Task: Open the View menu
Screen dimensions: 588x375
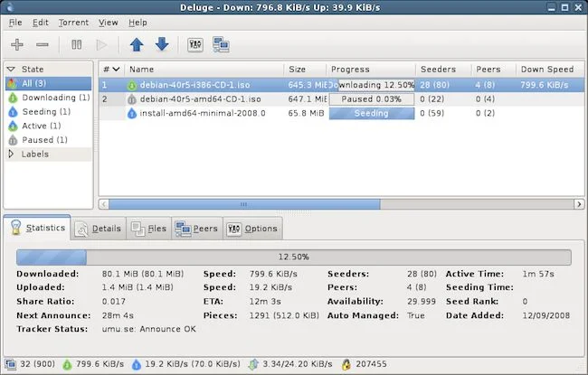Action: tap(108, 23)
